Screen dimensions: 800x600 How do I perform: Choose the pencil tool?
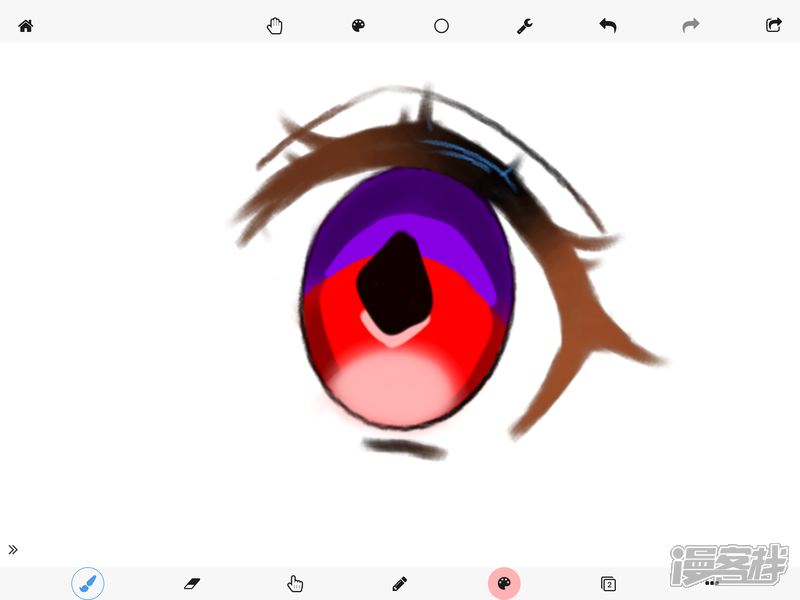[x=400, y=583]
